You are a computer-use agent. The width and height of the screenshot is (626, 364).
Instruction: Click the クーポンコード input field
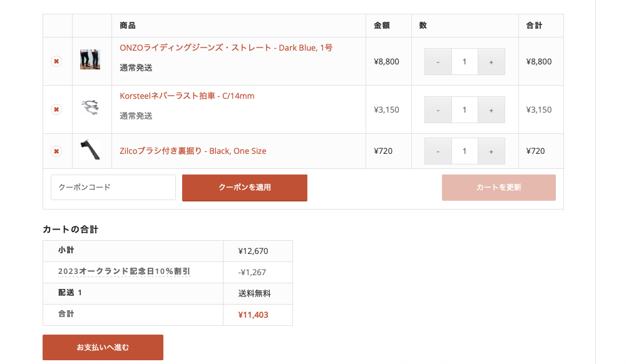pos(113,188)
